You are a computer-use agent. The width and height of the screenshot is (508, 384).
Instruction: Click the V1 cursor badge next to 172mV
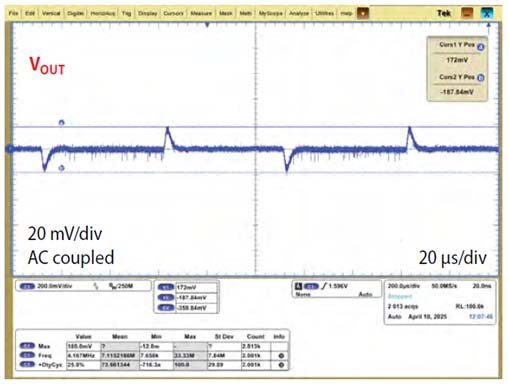click(166, 287)
